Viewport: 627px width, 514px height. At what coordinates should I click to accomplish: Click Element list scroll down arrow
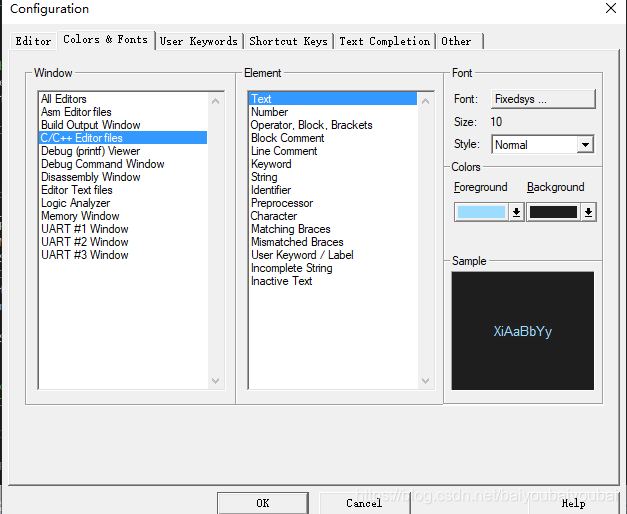point(425,380)
